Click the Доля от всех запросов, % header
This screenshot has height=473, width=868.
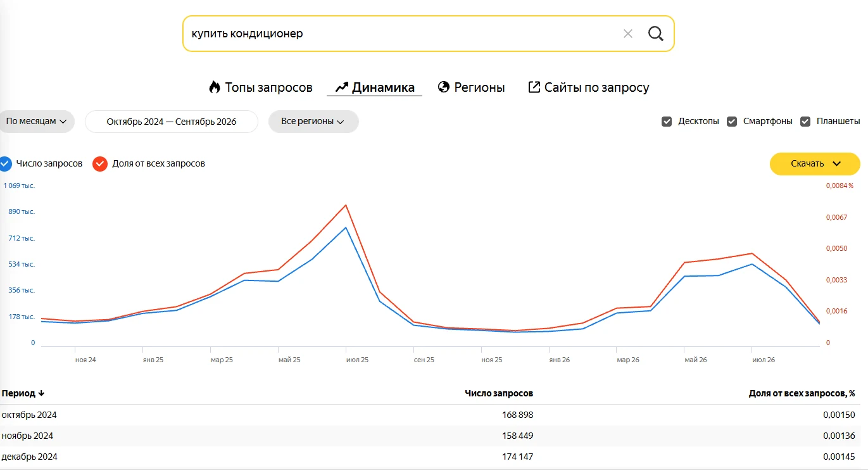click(802, 393)
